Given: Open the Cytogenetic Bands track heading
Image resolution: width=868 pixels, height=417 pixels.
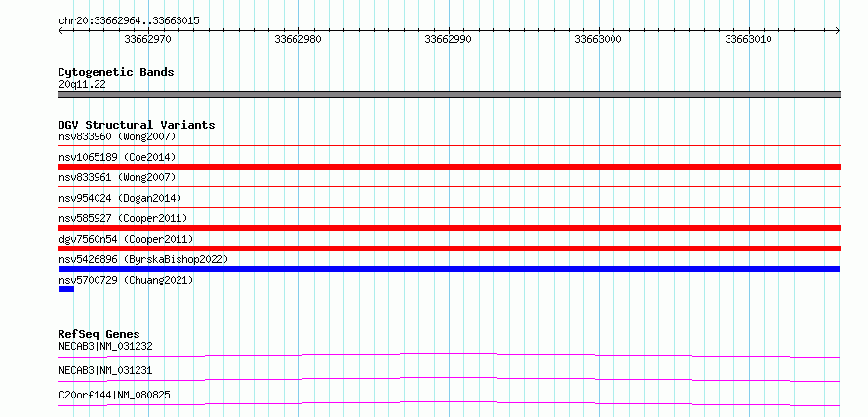Looking at the screenshot, I should click(x=116, y=72).
